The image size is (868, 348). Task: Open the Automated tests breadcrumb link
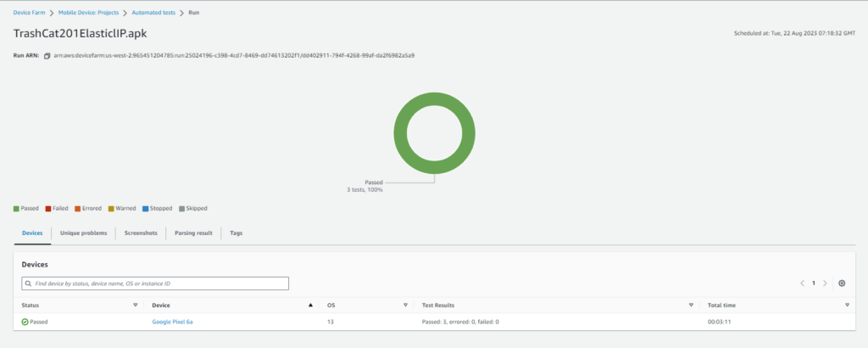(x=154, y=12)
